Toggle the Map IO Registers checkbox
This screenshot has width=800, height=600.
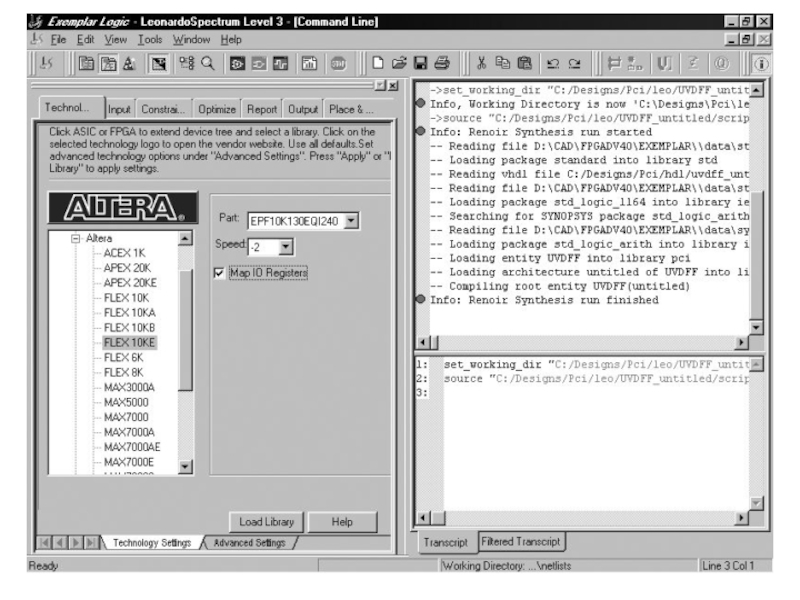(x=221, y=273)
